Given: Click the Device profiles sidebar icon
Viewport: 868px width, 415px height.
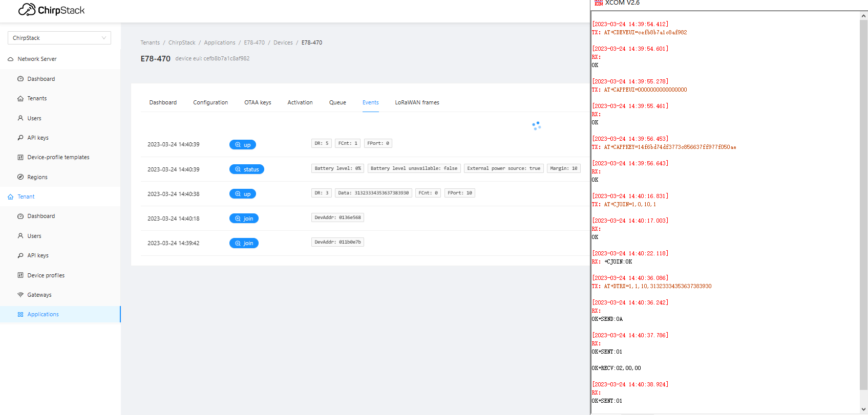Looking at the screenshot, I should tap(20, 275).
